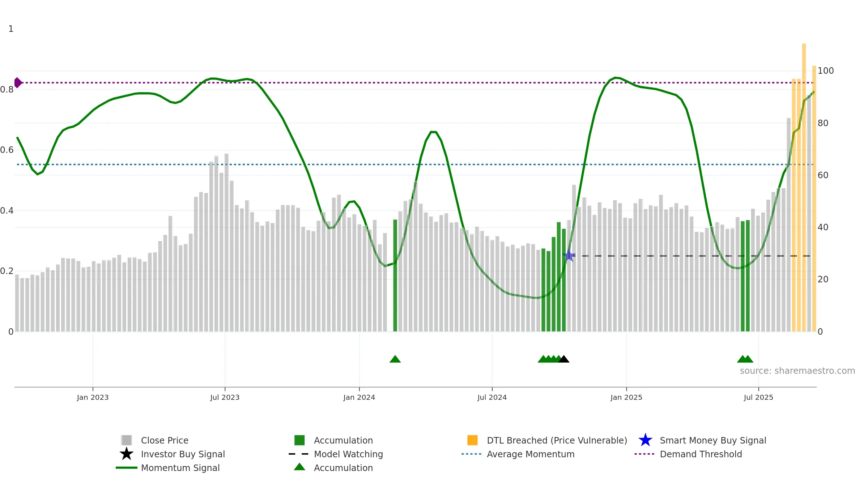Click the green accumulation triangle near Jan 2024
The image size is (868, 488).
tap(395, 359)
